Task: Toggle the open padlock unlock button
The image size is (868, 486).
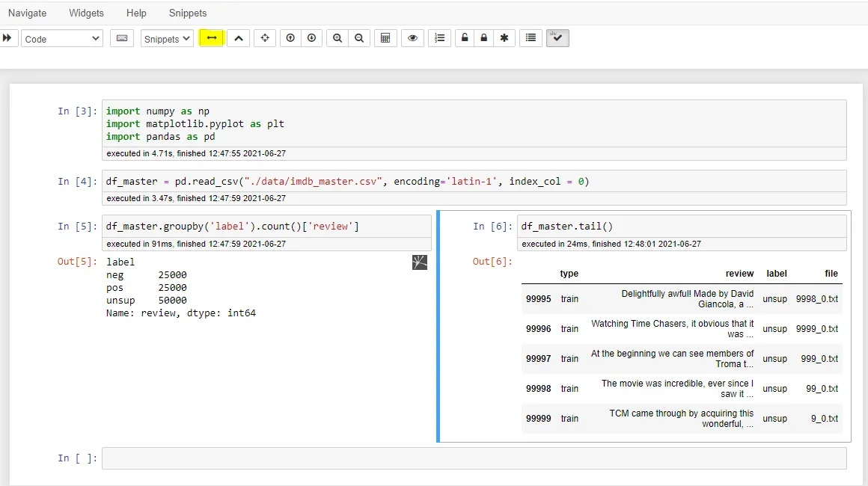Action: [465, 38]
